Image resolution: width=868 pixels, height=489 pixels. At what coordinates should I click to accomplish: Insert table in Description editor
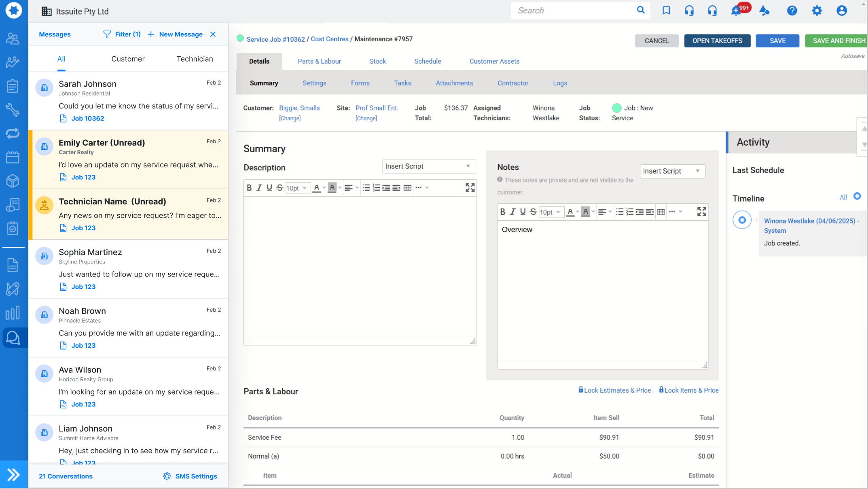(x=407, y=188)
